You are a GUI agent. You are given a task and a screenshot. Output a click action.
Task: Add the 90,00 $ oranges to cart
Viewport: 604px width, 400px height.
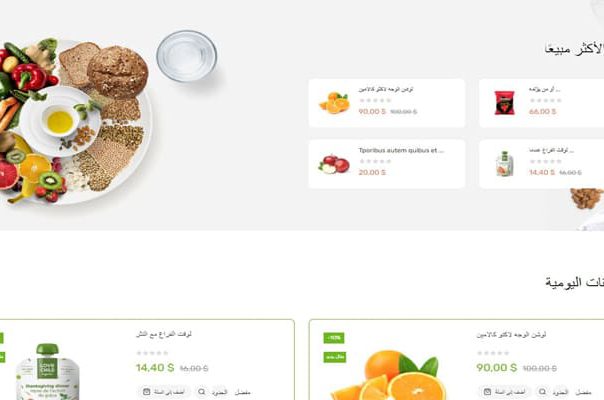(505, 392)
